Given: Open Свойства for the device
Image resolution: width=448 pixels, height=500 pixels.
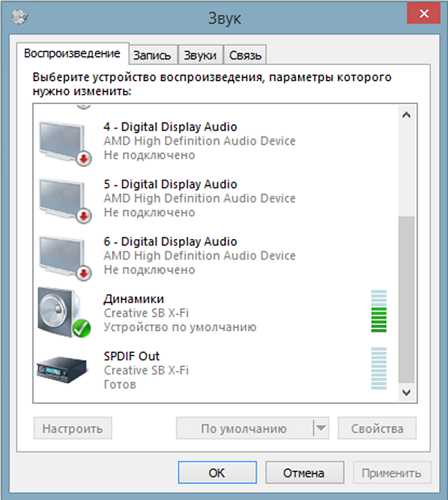Looking at the screenshot, I should click(377, 428).
